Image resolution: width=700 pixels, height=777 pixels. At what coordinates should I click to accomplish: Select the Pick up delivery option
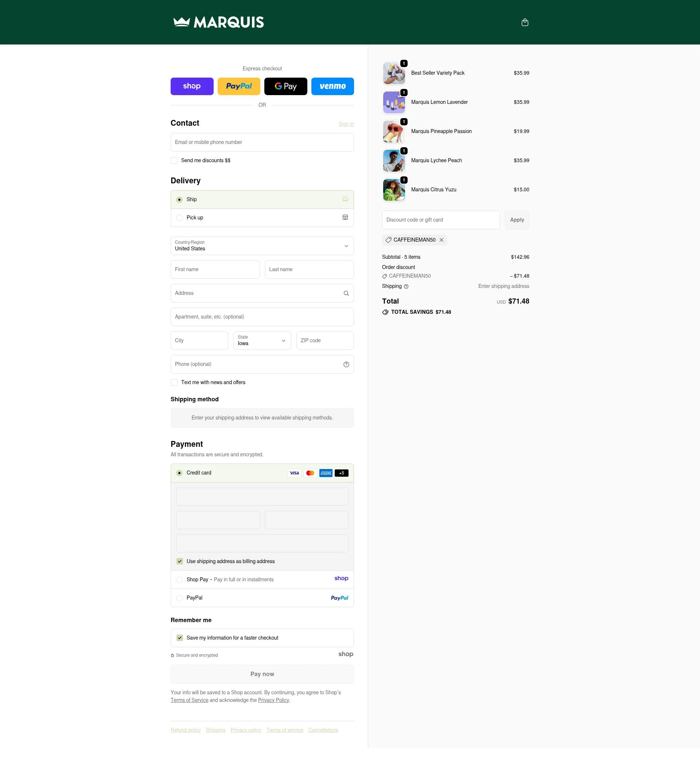pos(179,218)
